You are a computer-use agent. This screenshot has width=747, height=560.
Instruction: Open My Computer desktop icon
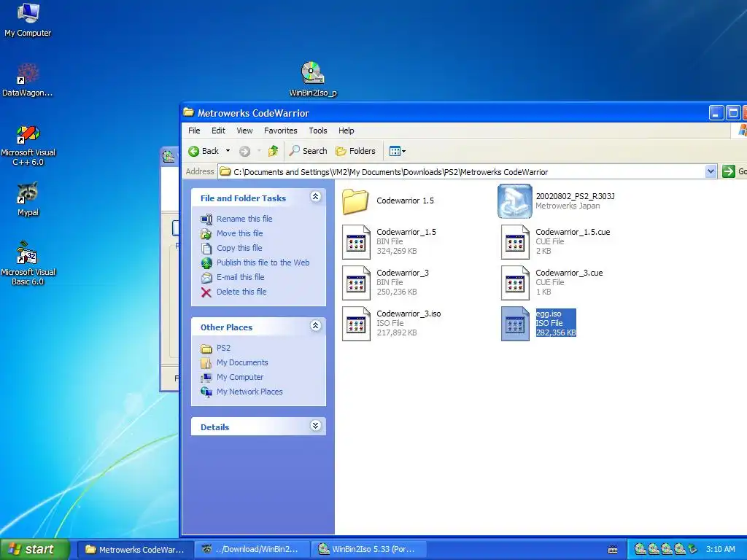pos(28,19)
